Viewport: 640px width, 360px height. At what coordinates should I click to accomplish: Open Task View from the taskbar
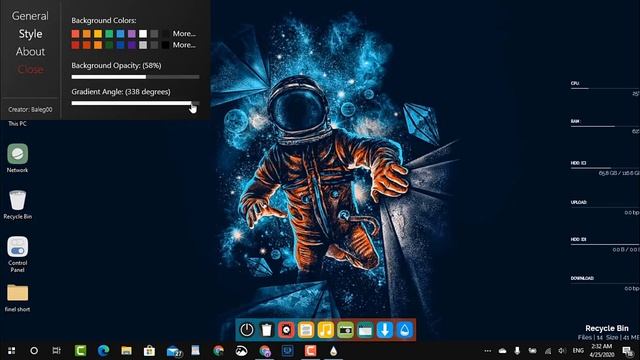(x=56, y=351)
